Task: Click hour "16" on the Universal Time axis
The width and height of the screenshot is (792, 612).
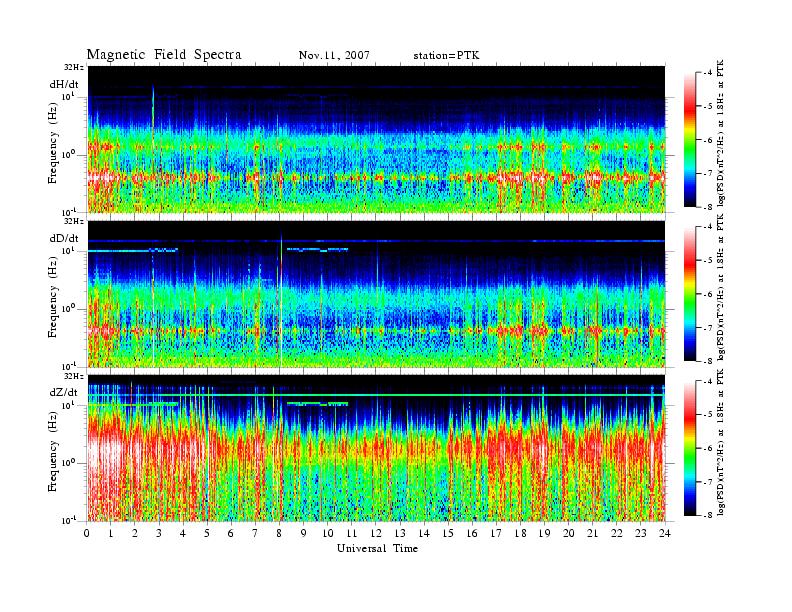Action: pos(472,533)
